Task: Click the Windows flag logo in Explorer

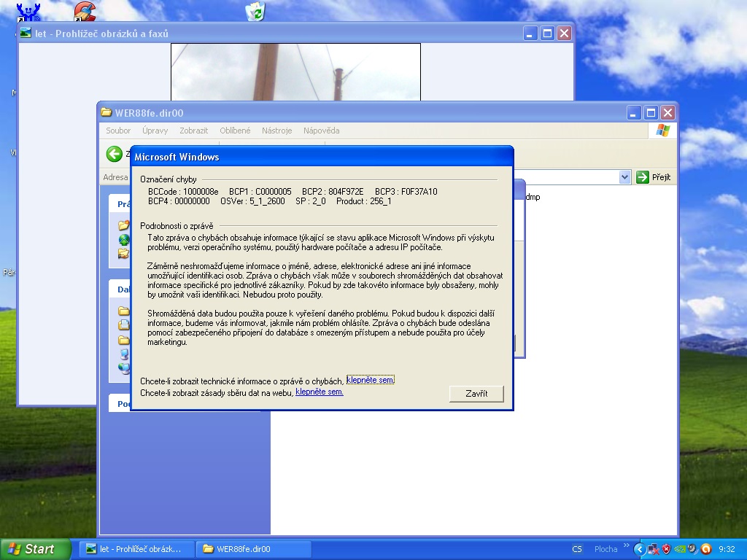Action: point(662,131)
